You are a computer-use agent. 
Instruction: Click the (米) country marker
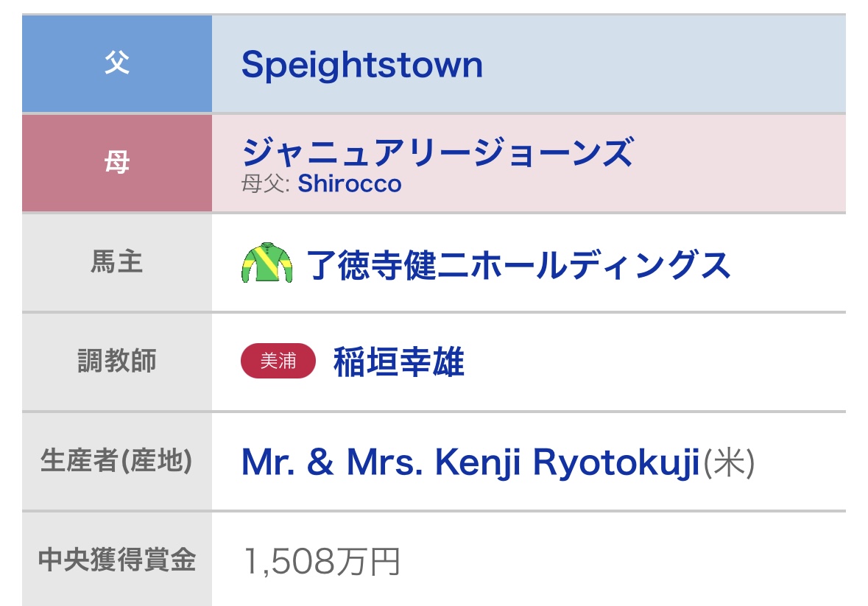click(729, 463)
